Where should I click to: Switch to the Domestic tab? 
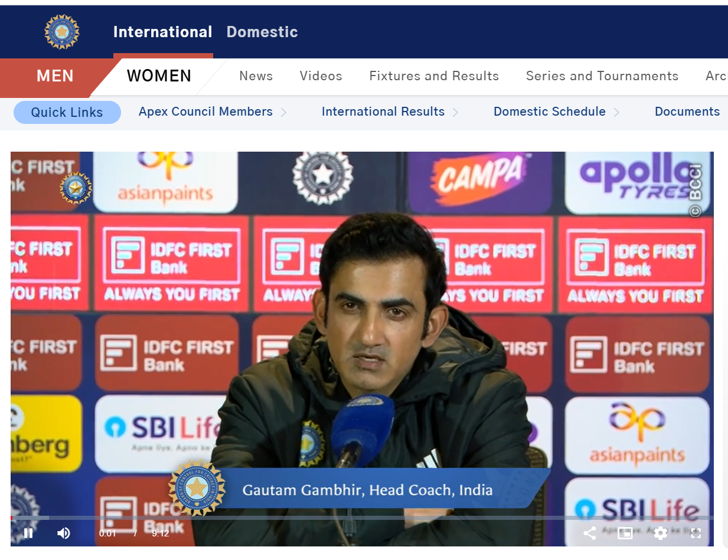point(262,32)
